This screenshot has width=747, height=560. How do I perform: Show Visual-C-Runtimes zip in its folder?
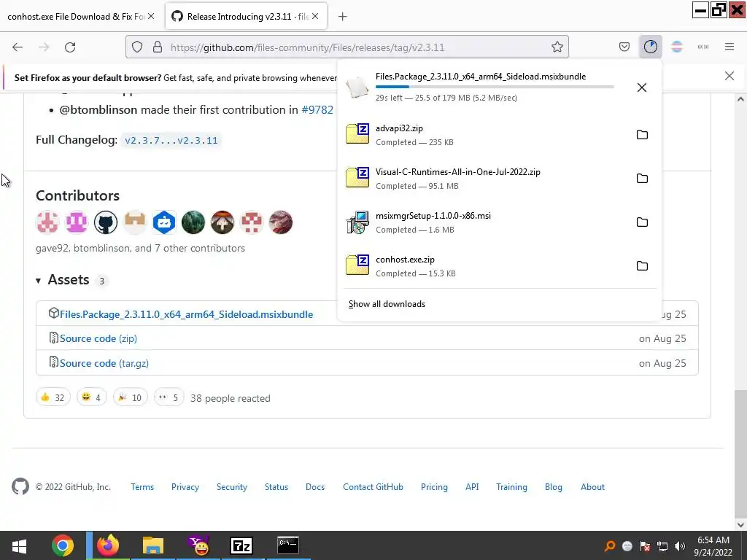tap(642, 179)
